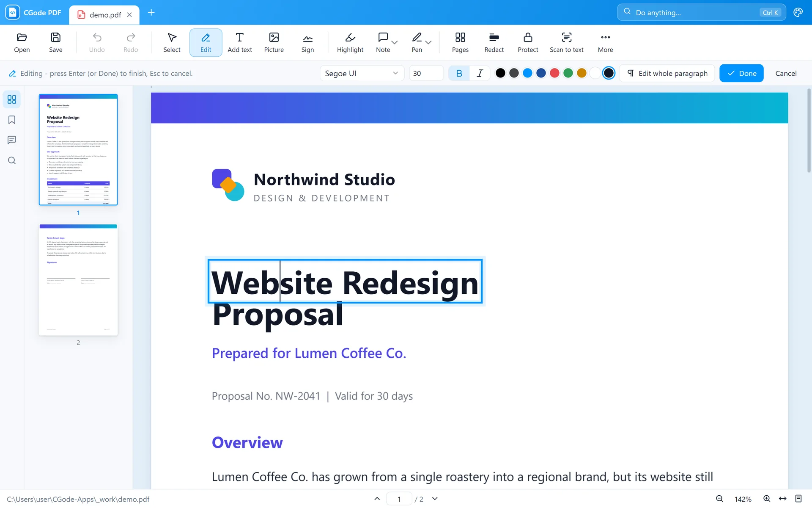812x508 pixels.
Task: Toggle italic formatting
Action: coord(480,73)
